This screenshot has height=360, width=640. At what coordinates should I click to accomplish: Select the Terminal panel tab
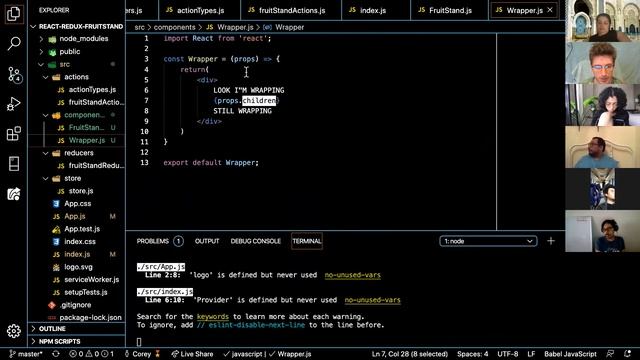[x=307, y=241]
